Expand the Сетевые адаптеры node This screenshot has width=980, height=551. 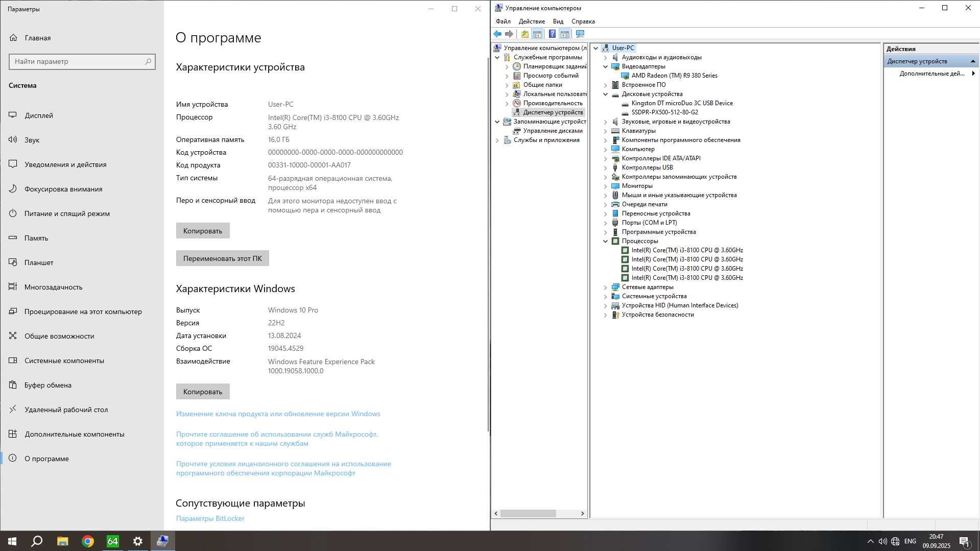click(606, 287)
